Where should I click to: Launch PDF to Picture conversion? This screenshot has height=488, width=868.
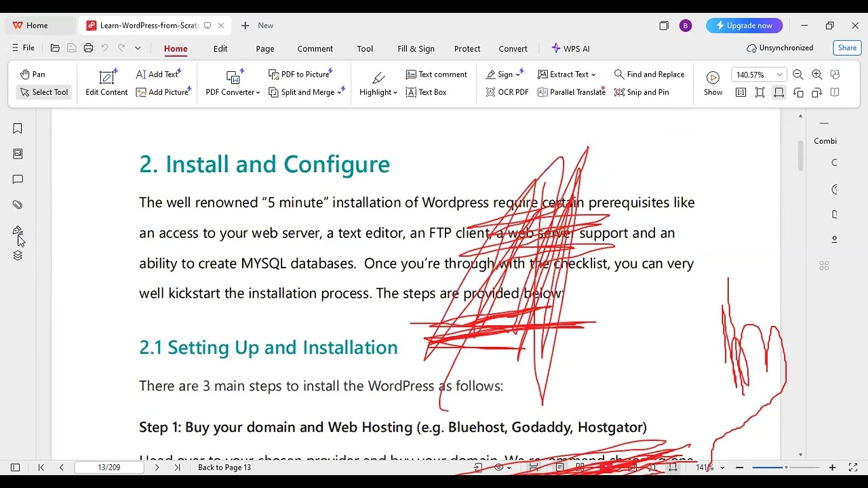[x=300, y=75]
